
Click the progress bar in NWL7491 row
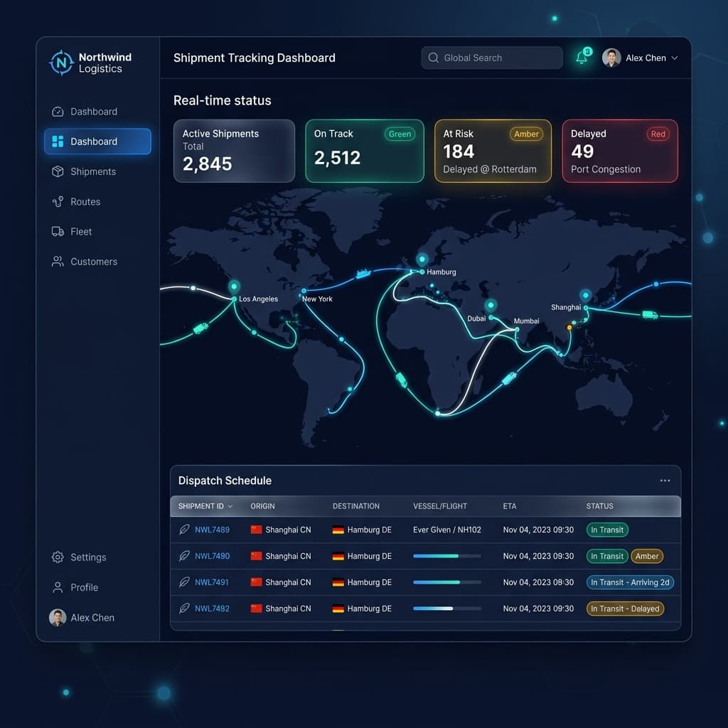[446, 582]
